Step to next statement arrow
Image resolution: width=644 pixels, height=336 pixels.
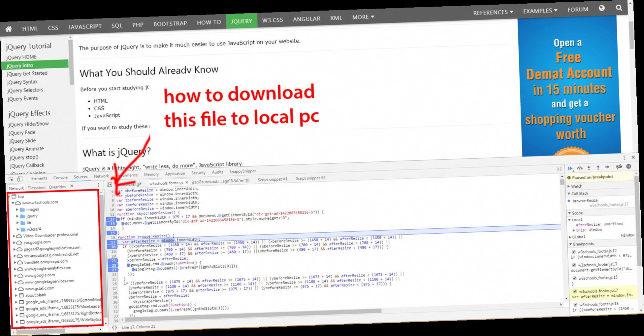(607, 167)
